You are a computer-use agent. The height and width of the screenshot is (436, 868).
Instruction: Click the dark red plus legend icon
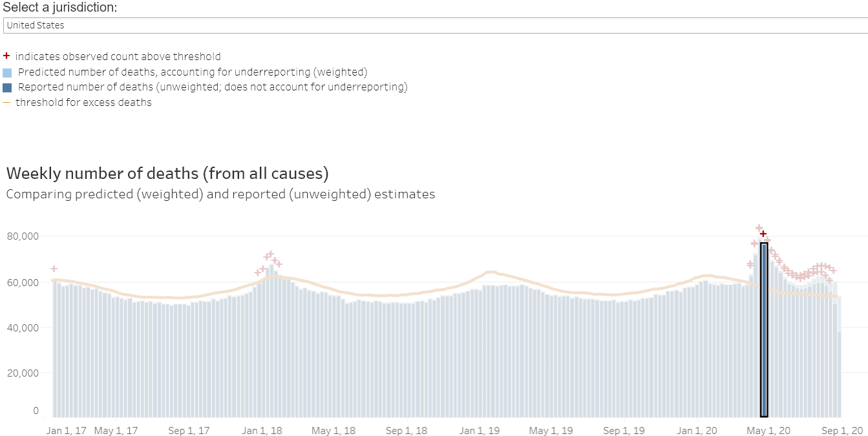(6, 56)
